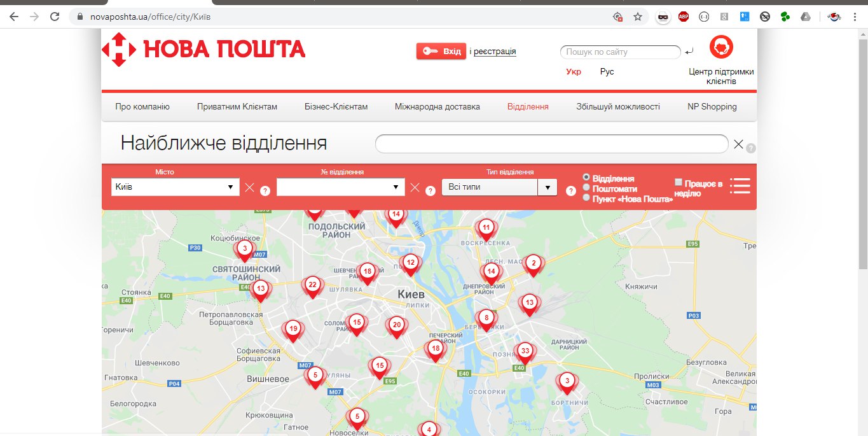Screen dimensions: 868x436
Task: Click map cluster marker 12 near Подол
Action: (411, 264)
